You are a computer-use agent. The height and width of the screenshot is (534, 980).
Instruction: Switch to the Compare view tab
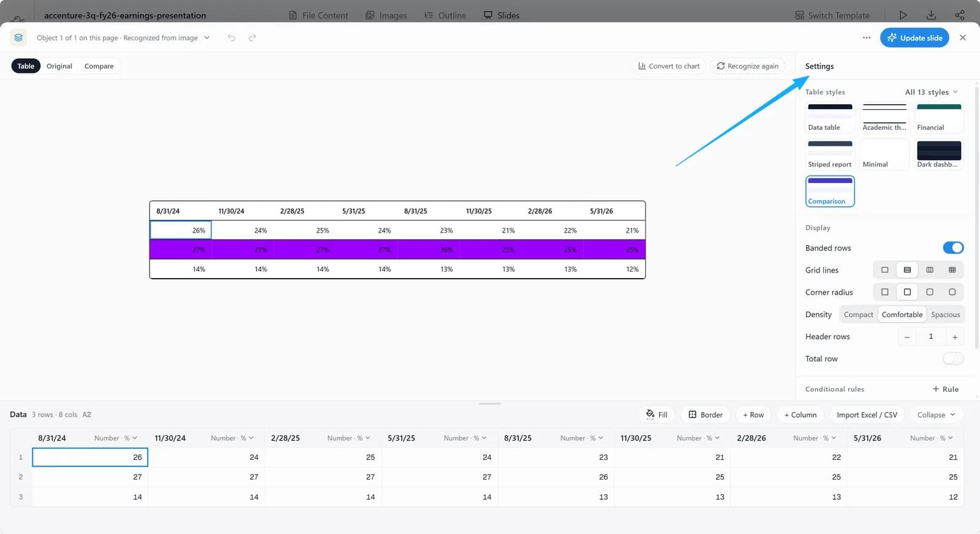99,66
